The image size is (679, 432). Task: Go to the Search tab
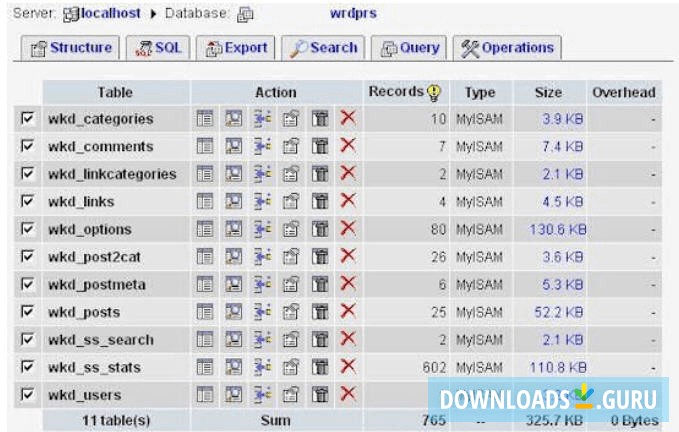(323, 48)
